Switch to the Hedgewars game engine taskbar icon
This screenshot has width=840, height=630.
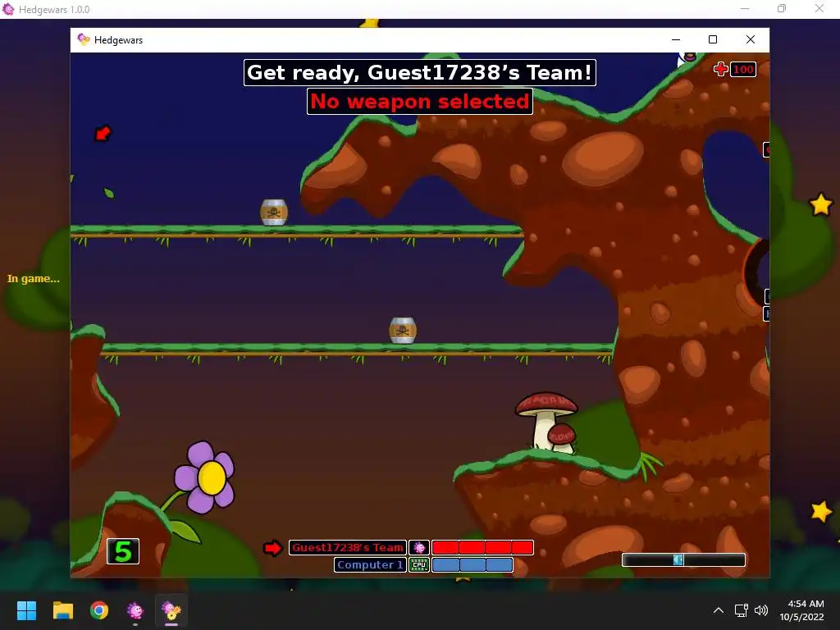click(171, 610)
